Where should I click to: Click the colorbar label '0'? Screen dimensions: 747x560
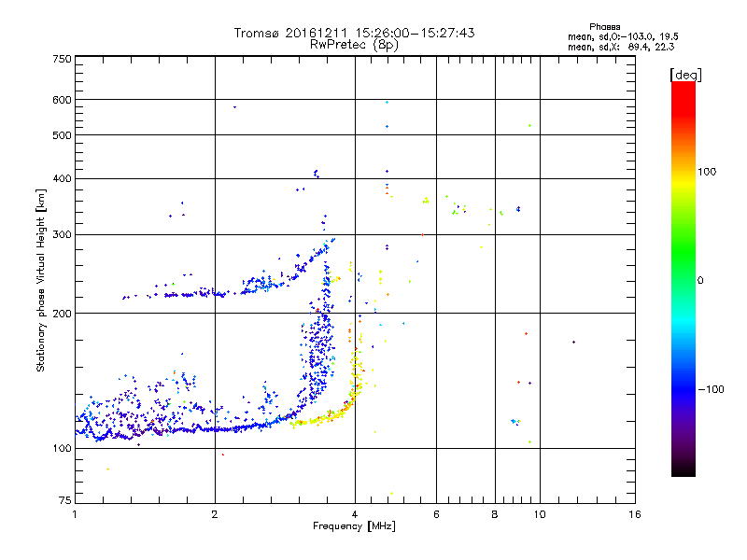click(700, 281)
